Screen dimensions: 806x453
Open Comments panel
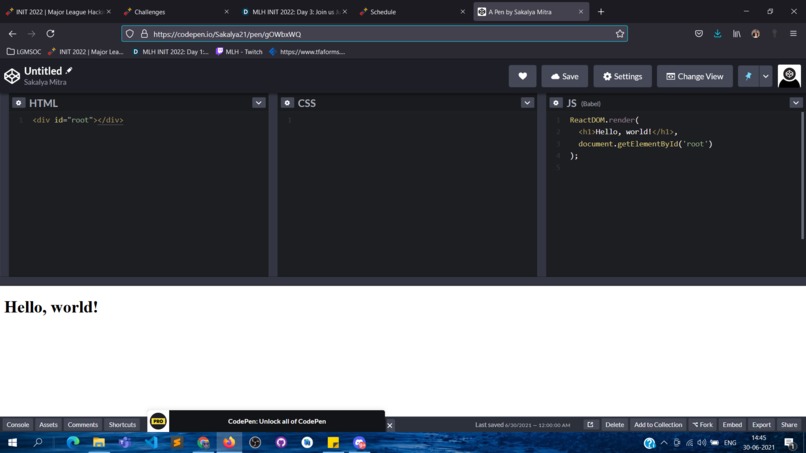tap(83, 425)
